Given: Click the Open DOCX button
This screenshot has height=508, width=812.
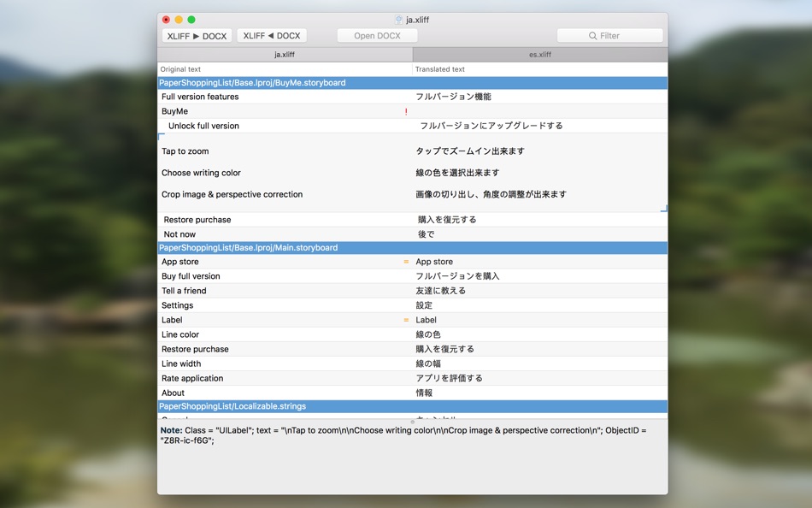Looking at the screenshot, I should pos(377,36).
